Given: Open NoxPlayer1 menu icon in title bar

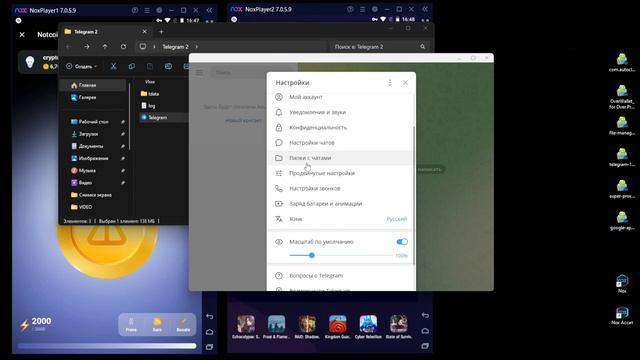Looking at the screenshot, I should coord(147,10).
